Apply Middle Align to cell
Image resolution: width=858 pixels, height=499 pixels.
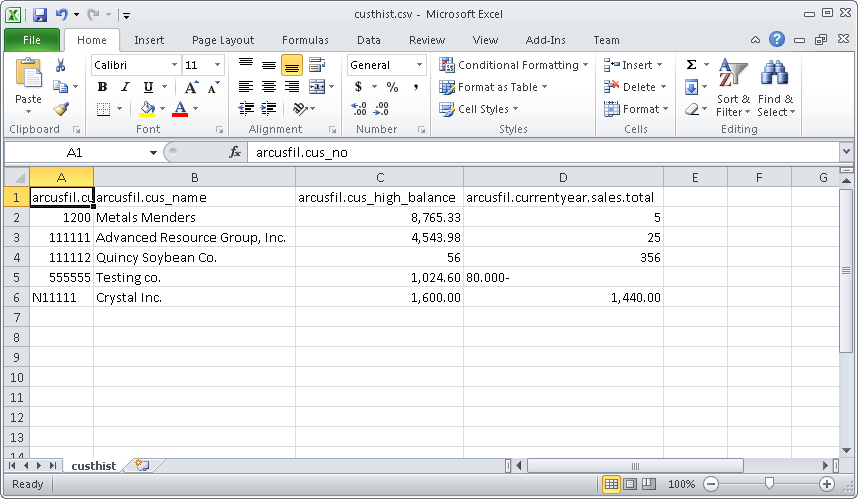click(x=269, y=65)
